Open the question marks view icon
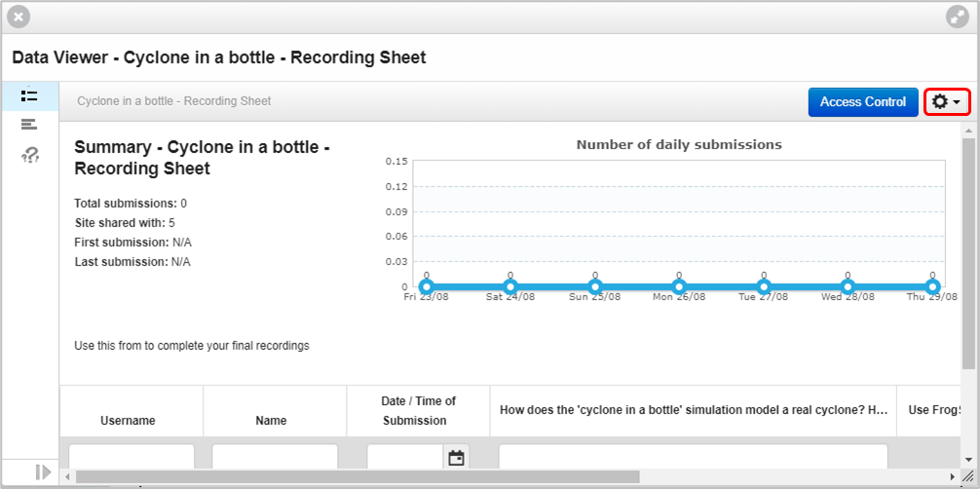980x489 pixels. [x=29, y=154]
